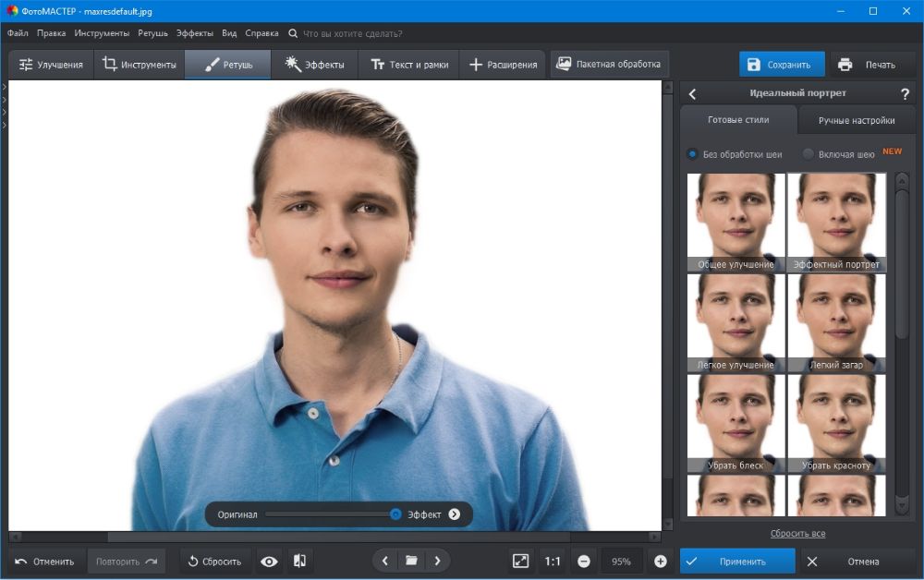The image size is (924, 580).
Task: Click the fit-to-screen icon
Action: 521,561
